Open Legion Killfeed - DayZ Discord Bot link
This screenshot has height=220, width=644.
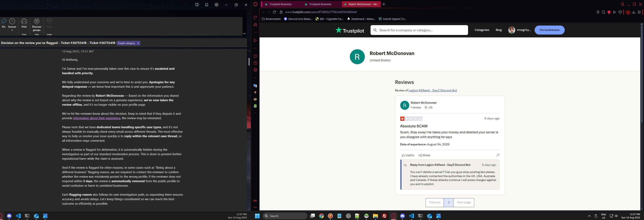pyautogui.click(x=432, y=91)
